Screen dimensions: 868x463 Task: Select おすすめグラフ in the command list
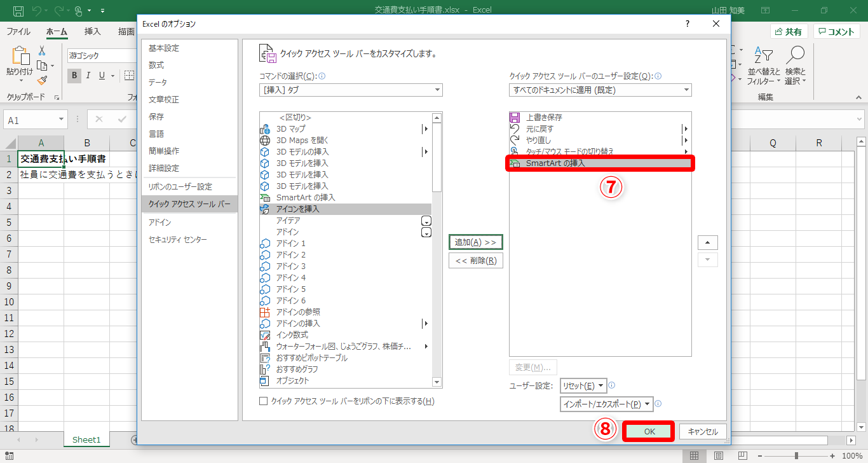pos(346,370)
